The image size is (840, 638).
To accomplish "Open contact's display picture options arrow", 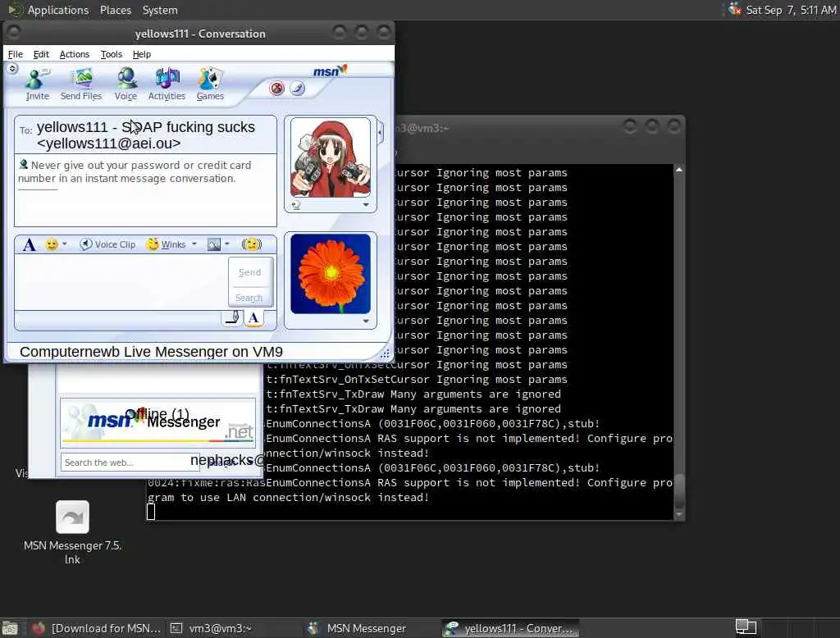I will (x=366, y=205).
